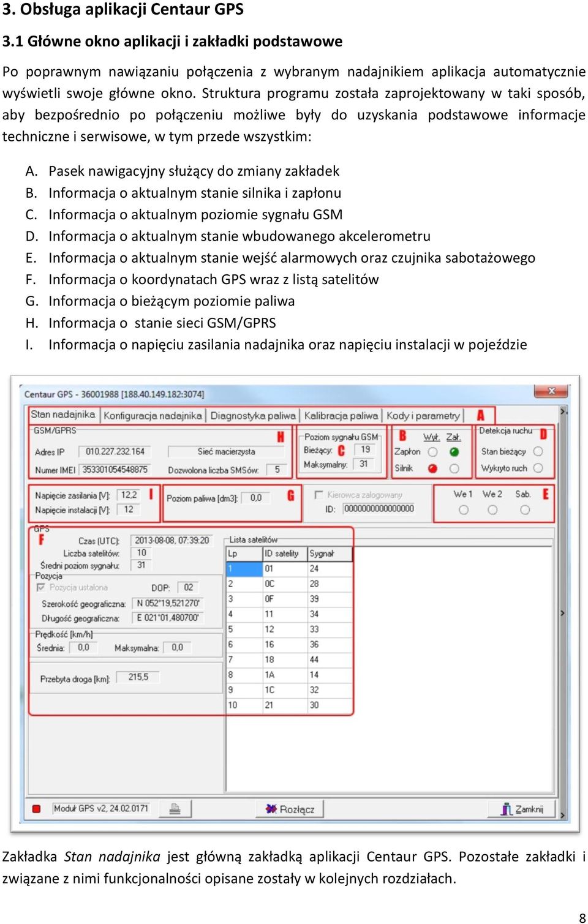
Task: Click the We 1 input indicator
Action: pyautogui.click(x=464, y=509)
